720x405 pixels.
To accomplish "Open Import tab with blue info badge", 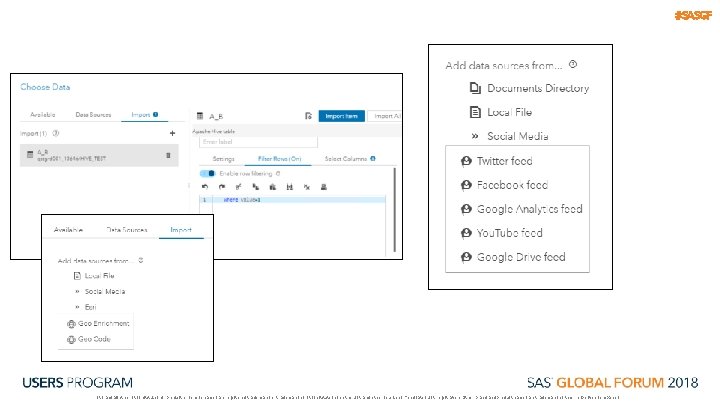I will click(144, 114).
